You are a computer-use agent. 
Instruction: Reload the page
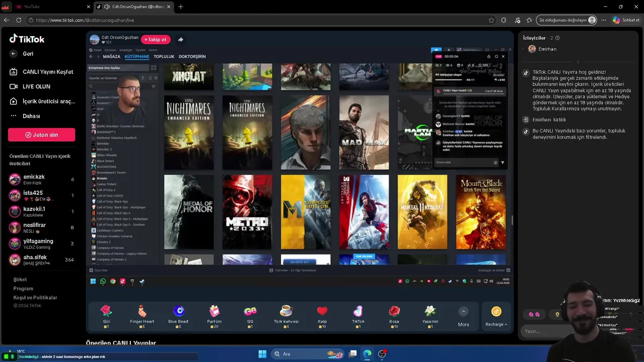19,20
